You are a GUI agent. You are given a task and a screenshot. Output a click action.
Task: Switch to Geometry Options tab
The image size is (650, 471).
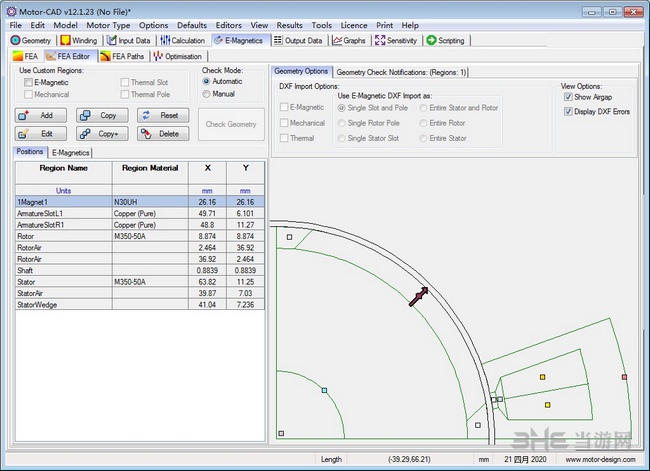(301, 71)
